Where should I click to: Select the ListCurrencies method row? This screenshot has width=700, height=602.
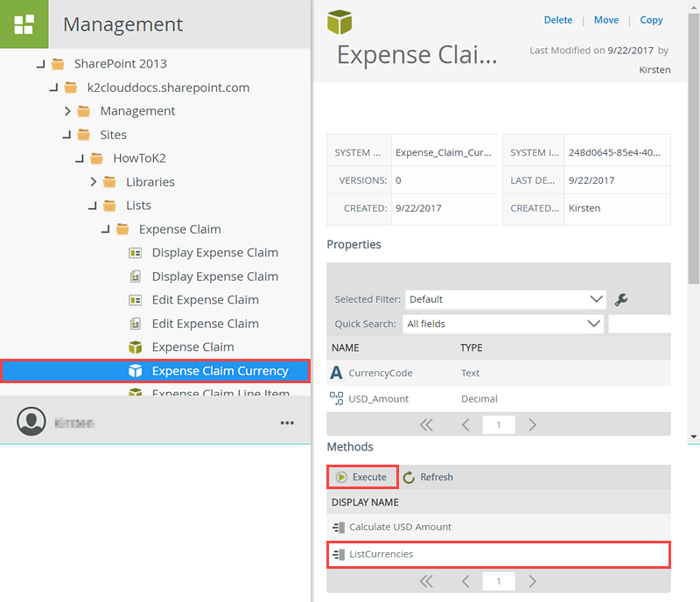click(x=499, y=555)
